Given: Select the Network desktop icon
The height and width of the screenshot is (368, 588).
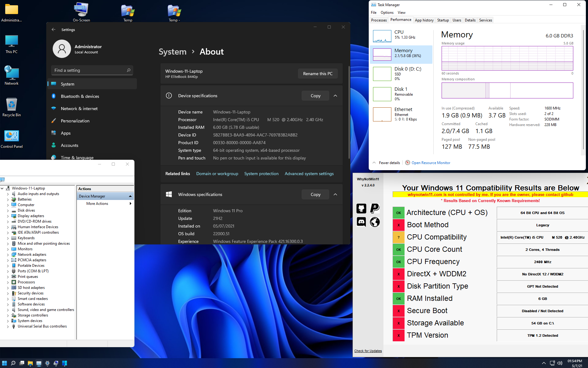Looking at the screenshot, I should point(12,76).
